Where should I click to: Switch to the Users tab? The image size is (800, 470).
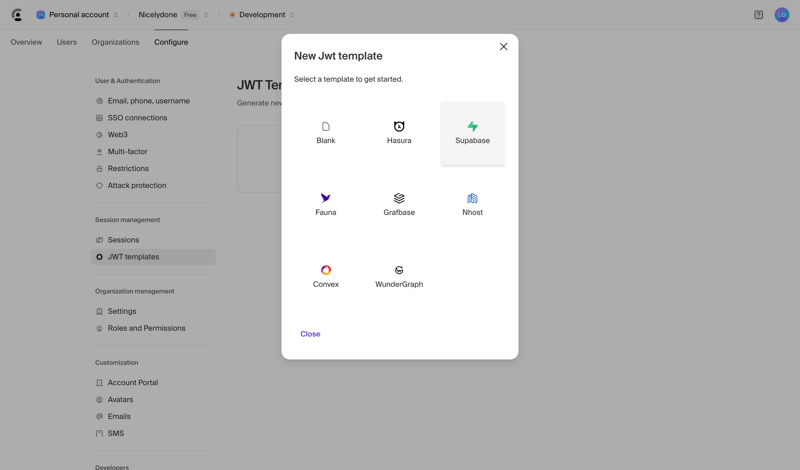click(x=67, y=42)
